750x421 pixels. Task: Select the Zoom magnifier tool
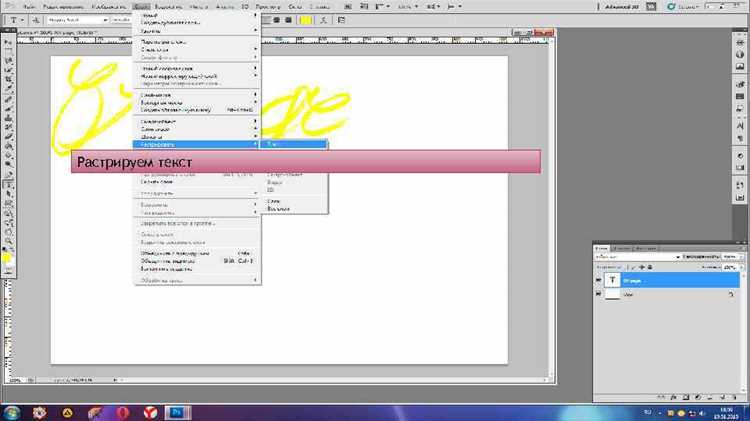coord(9,241)
